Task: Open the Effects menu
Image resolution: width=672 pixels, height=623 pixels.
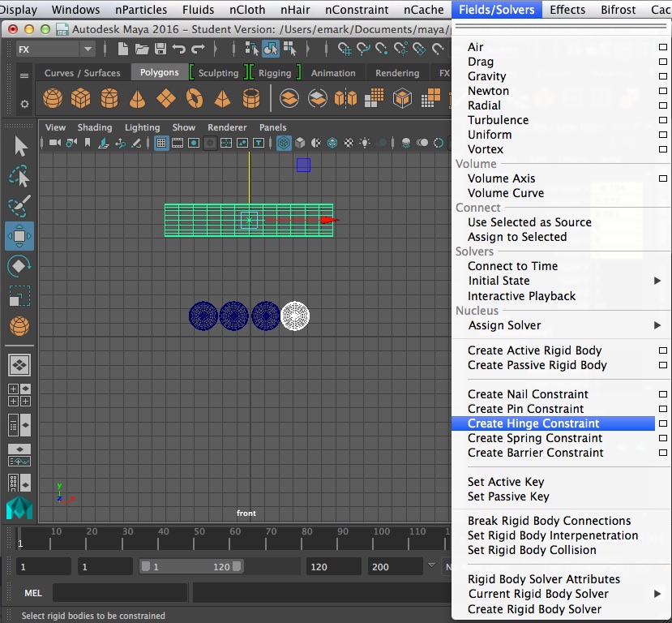Action: pos(567,10)
